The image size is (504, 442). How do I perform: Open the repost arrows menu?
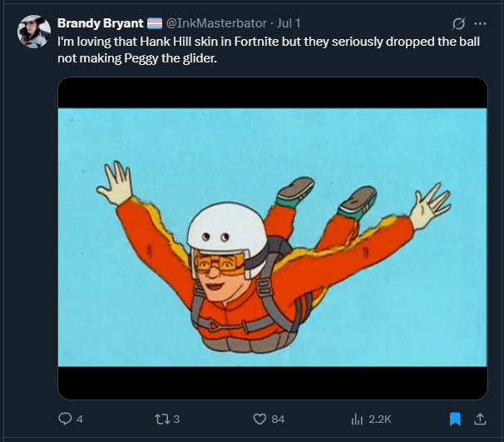click(161, 419)
